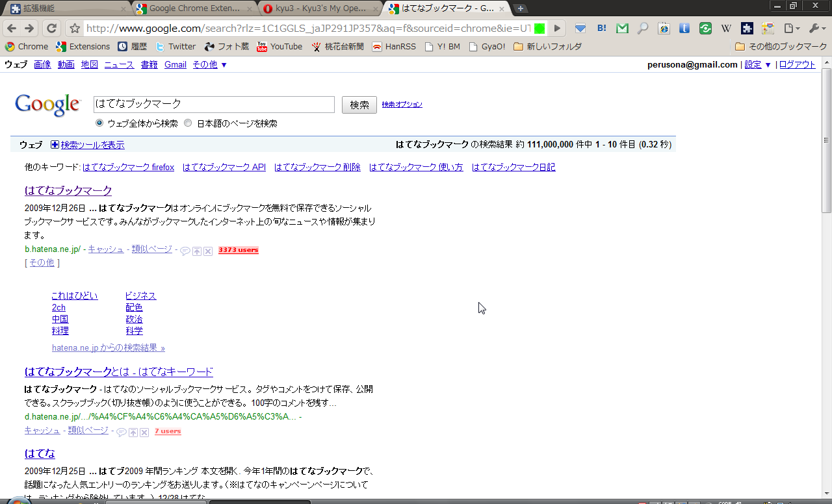
Task: Click the comment bubble icon beside b.hatena.ne.jp
Action: [185, 251]
